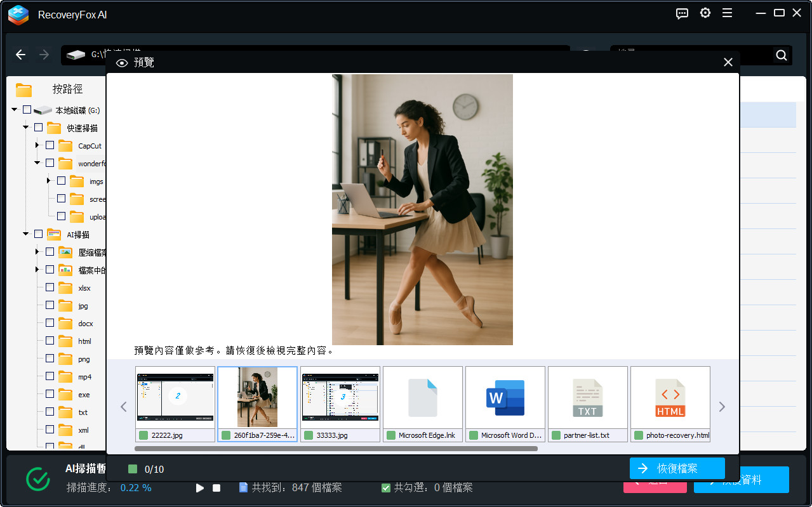Collapse the AI掃描 tree node

point(26,234)
